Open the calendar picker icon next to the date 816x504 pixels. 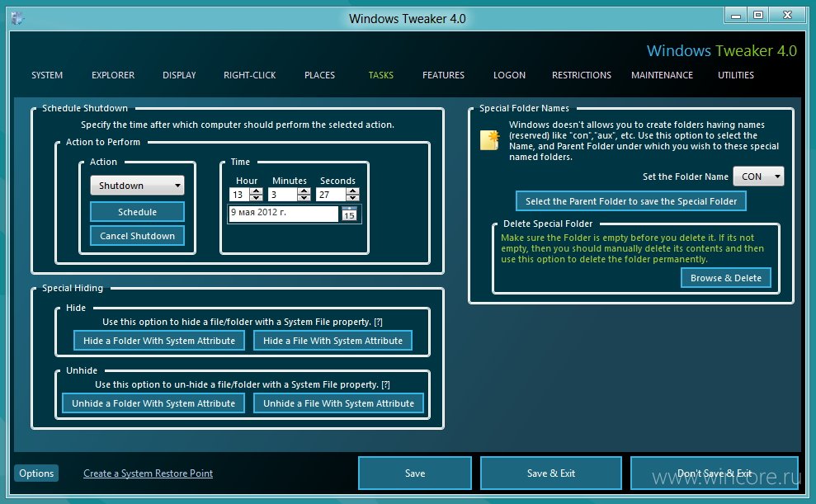click(349, 214)
